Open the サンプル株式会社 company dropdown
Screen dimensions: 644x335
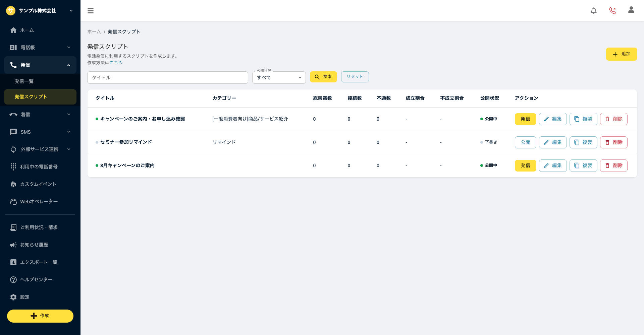pos(40,11)
